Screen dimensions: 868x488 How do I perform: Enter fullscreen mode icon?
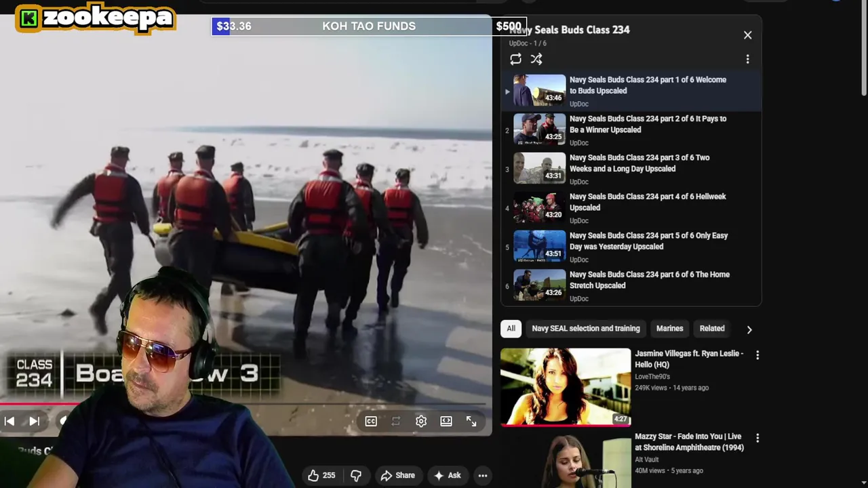click(471, 421)
